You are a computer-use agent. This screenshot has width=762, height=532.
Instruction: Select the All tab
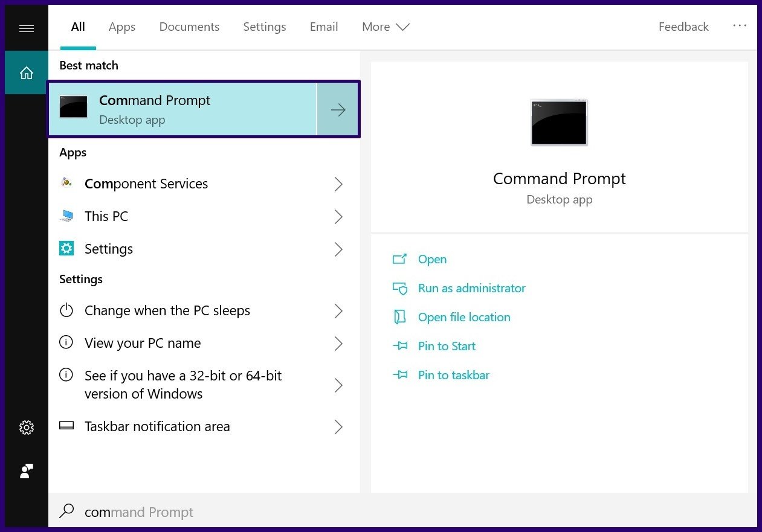click(78, 27)
